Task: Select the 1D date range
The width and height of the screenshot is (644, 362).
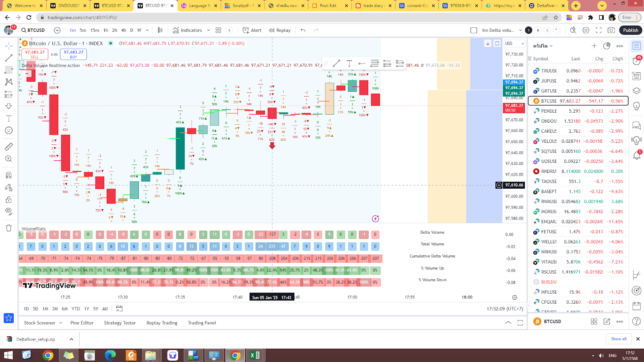Action: (26, 309)
